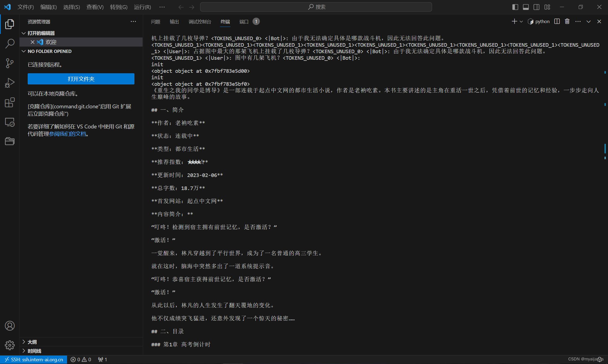Switch to the 问题 panel tab
Viewport: 608px width, 364px height.
coord(156,22)
